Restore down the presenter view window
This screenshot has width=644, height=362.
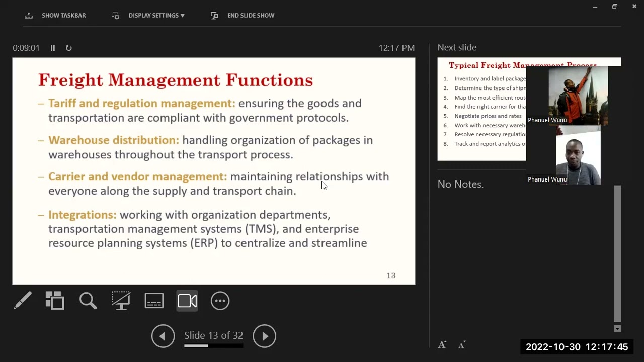click(615, 7)
